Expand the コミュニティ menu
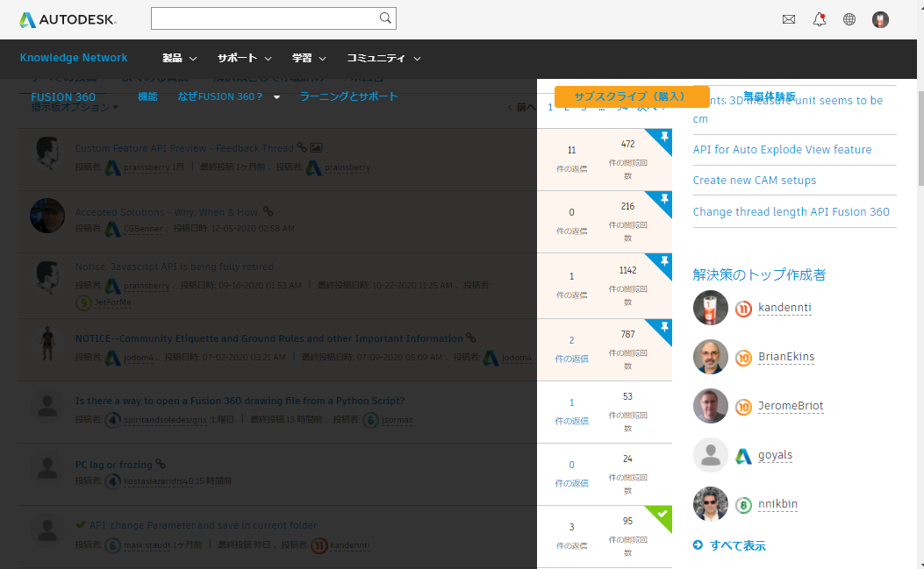Image resolution: width=924 pixels, height=569 pixels. click(x=383, y=59)
